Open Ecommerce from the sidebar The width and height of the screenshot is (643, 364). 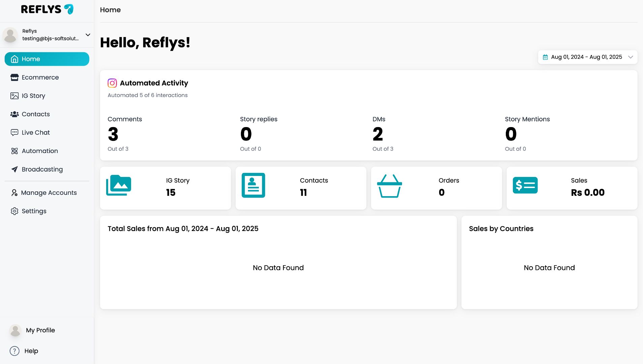tap(40, 77)
